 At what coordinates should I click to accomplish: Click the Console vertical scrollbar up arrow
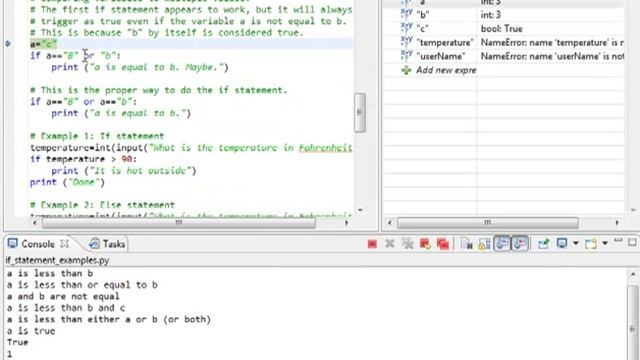[633, 274]
